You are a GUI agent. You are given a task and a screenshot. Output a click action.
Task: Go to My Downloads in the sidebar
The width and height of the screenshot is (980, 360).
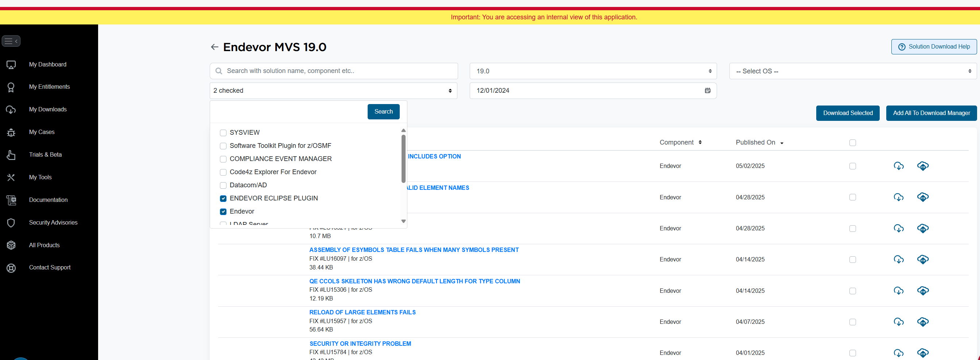click(x=48, y=109)
